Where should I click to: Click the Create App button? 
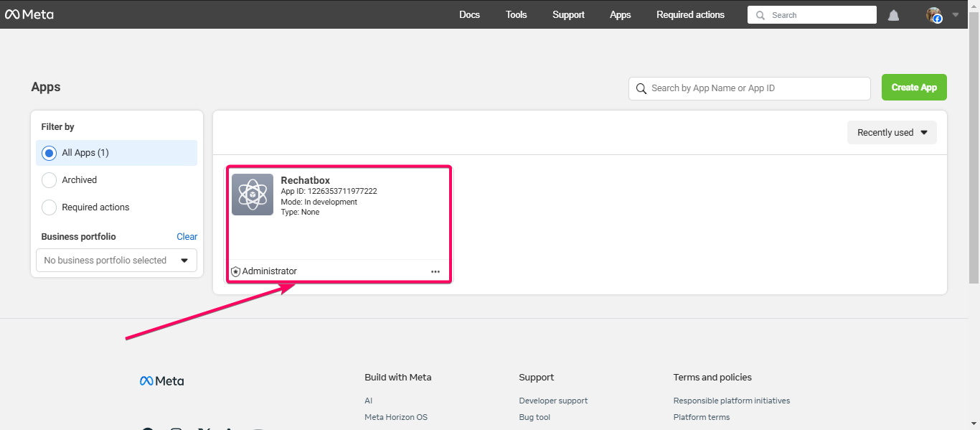click(x=914, y=88)
